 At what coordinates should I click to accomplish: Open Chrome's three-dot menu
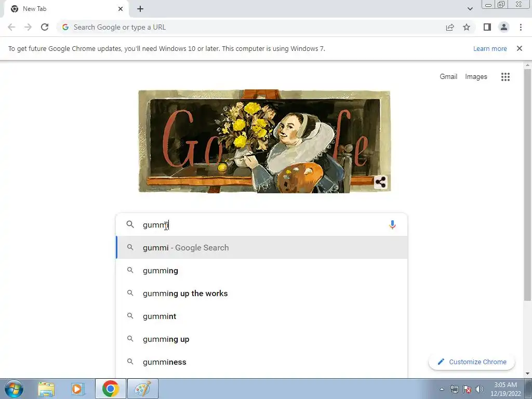[x=521, y=27]
